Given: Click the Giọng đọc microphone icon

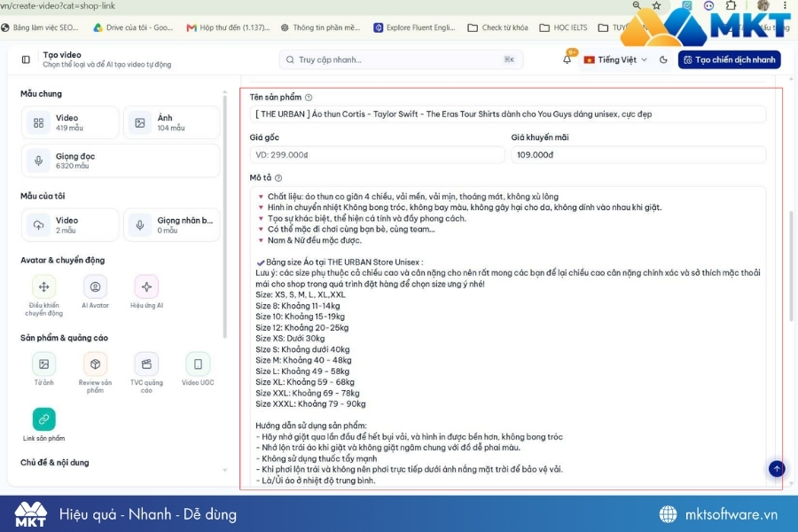Looking at the screenshot, I should click(39, 160).
